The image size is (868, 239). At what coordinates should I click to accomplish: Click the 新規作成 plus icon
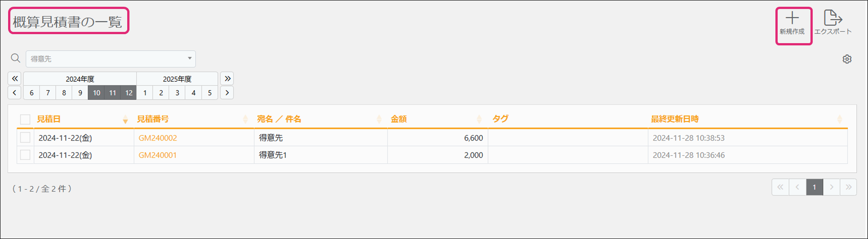[792, 19]
